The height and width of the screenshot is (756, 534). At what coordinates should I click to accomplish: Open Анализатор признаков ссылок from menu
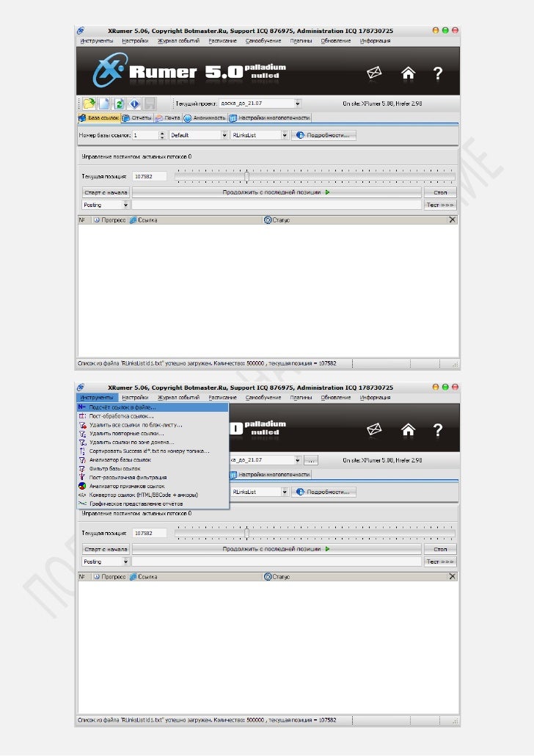153,486
